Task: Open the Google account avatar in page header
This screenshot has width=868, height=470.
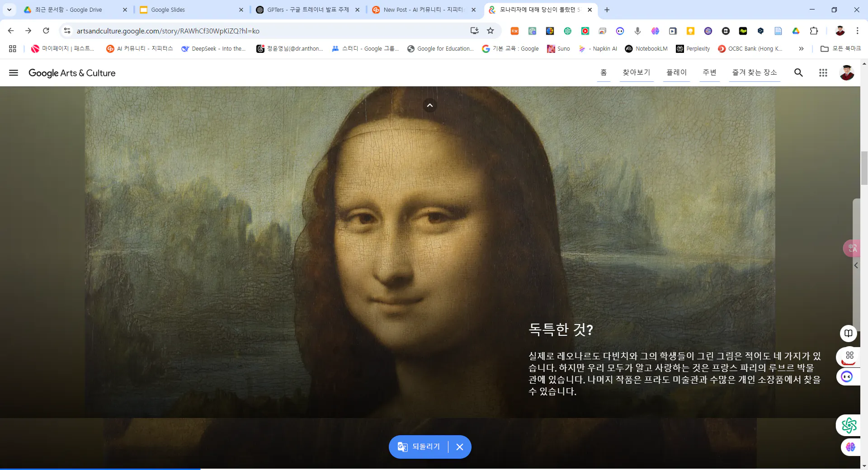Action: pos(846,73)
